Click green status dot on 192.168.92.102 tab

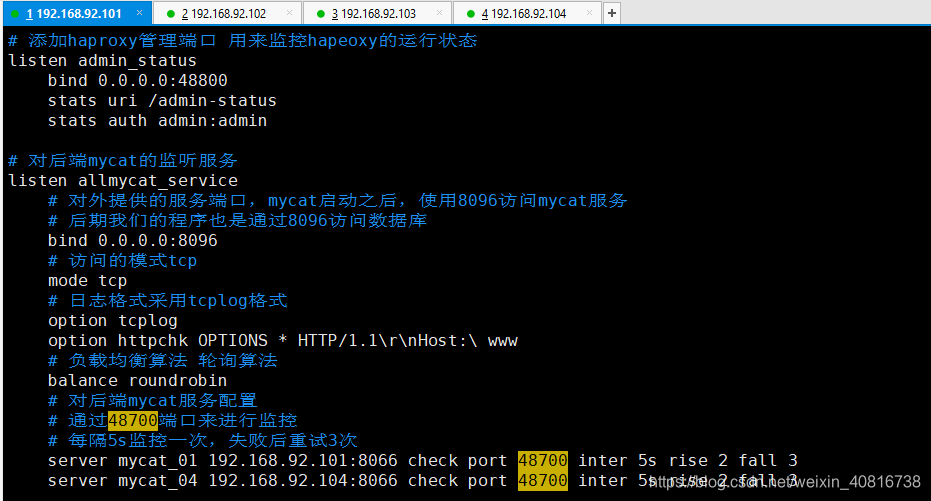(171, 14)
